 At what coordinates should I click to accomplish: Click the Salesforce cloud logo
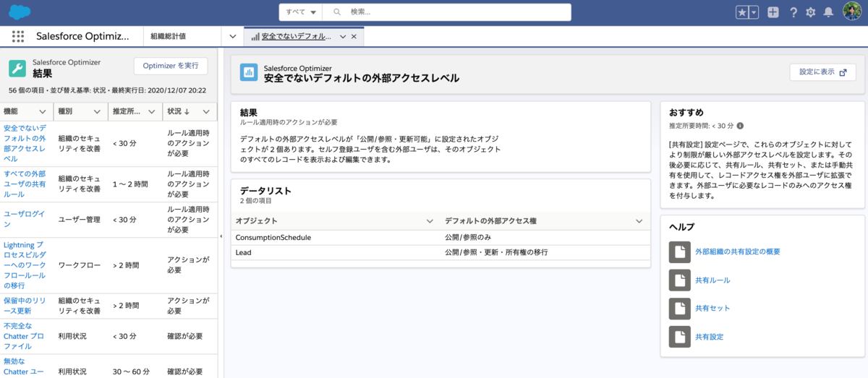click(19, 12)
